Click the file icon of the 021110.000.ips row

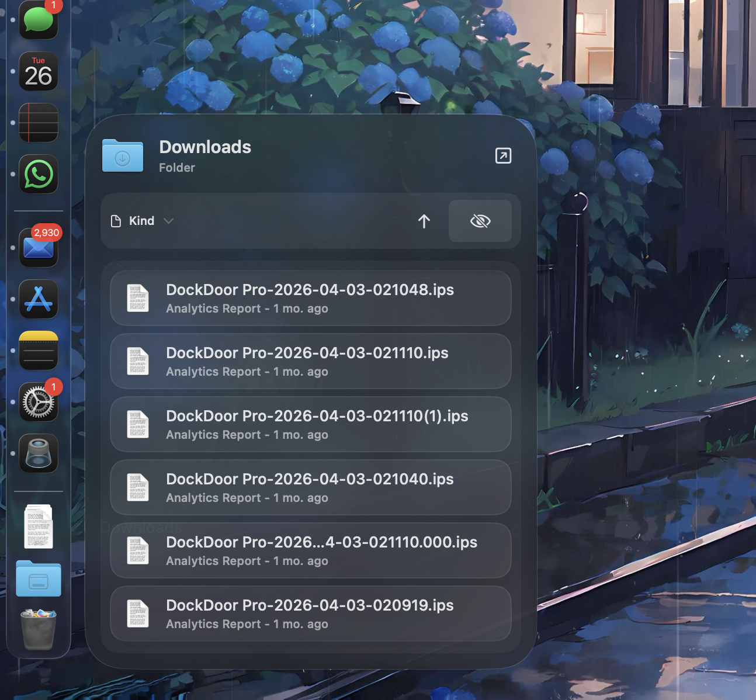[138, 550]
